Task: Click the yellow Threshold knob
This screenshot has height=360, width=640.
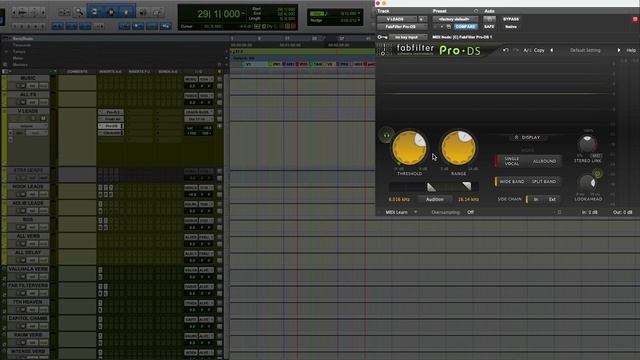Action: coord(409,148)
